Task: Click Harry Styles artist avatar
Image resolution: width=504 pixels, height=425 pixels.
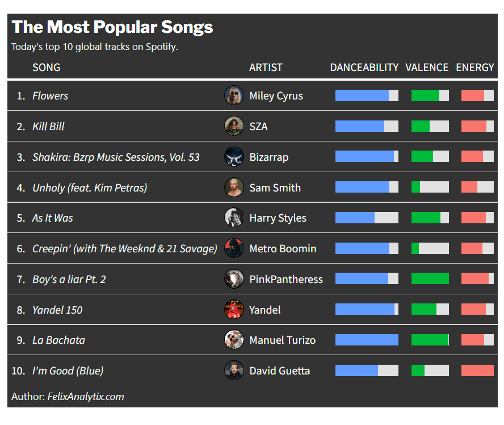Action: [x=234, y=218]
